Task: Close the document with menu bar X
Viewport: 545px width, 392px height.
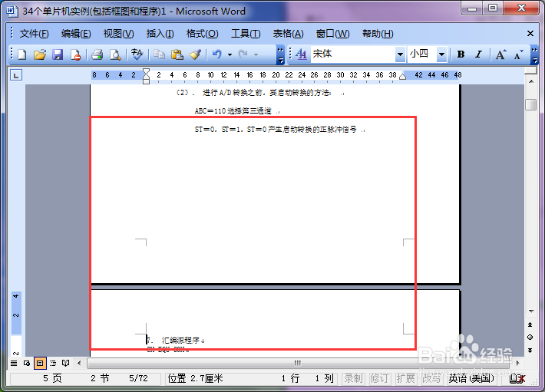Action: pos(530,33)
